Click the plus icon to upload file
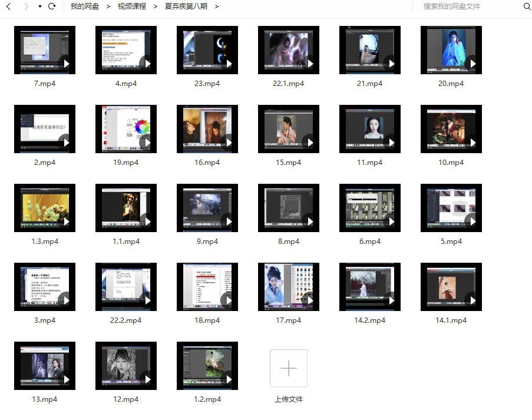Image resolution: width=532 pixels, height=420 pixels. click(288, 368)
